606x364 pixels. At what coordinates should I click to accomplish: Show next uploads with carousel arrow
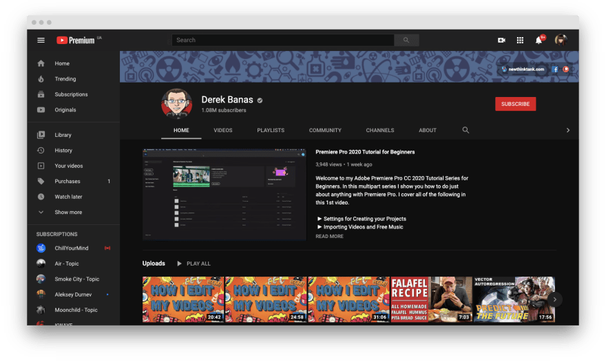click(554, 299)
